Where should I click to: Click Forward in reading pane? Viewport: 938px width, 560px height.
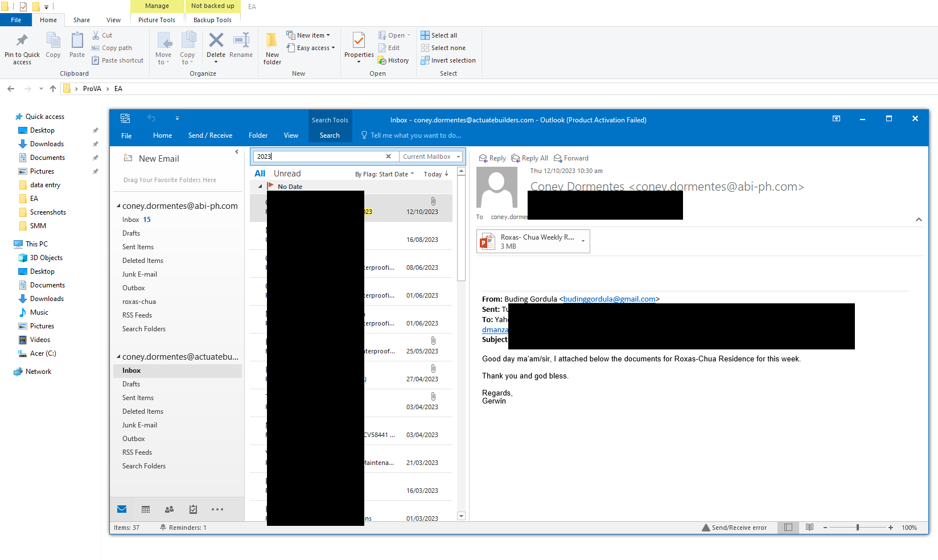pos(571,158)
